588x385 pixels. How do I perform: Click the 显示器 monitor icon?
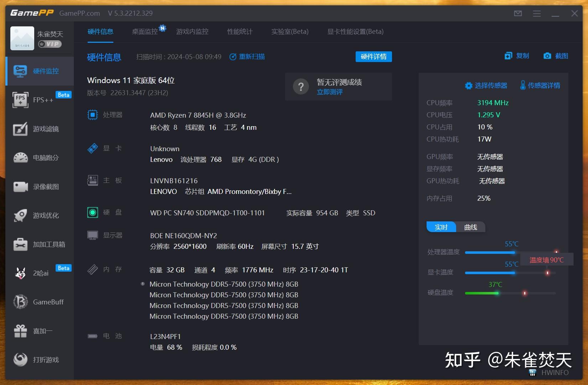point(92,235)
